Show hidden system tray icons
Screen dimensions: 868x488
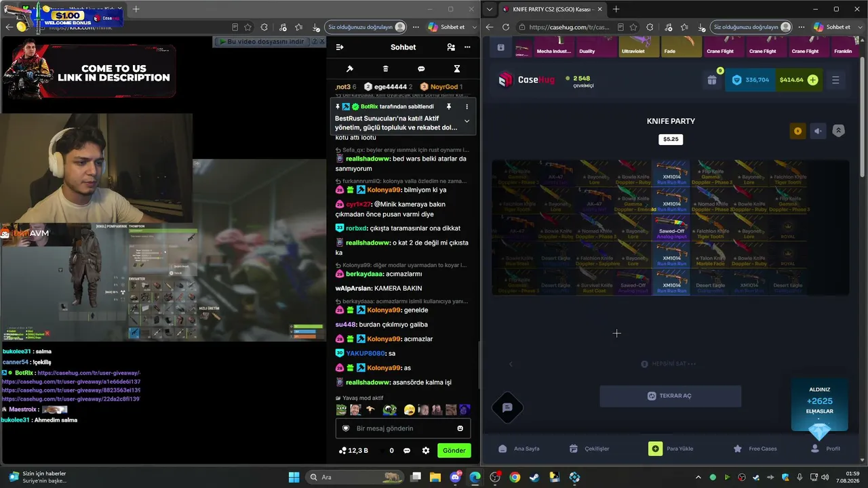pos(697,477)
